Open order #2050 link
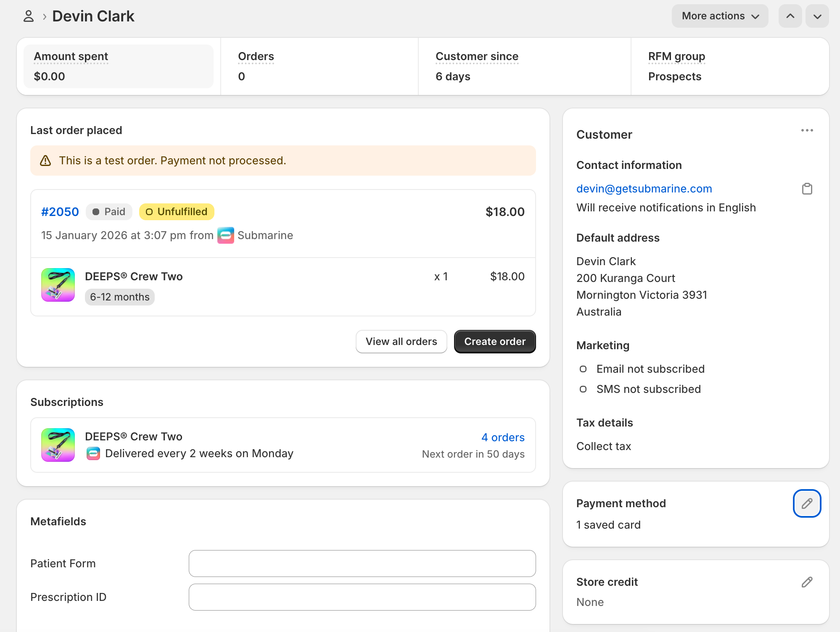This screenshot has width=840, height=632. 60,212
